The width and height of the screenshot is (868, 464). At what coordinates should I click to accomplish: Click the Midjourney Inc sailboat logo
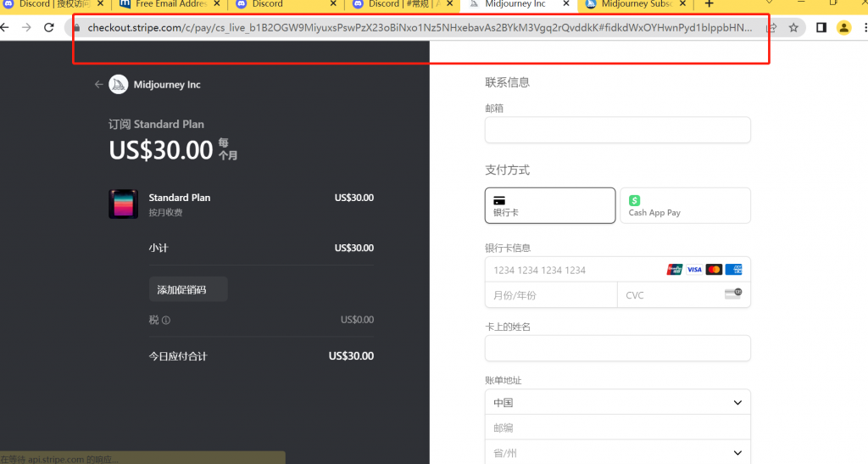(x=118, y=85)
